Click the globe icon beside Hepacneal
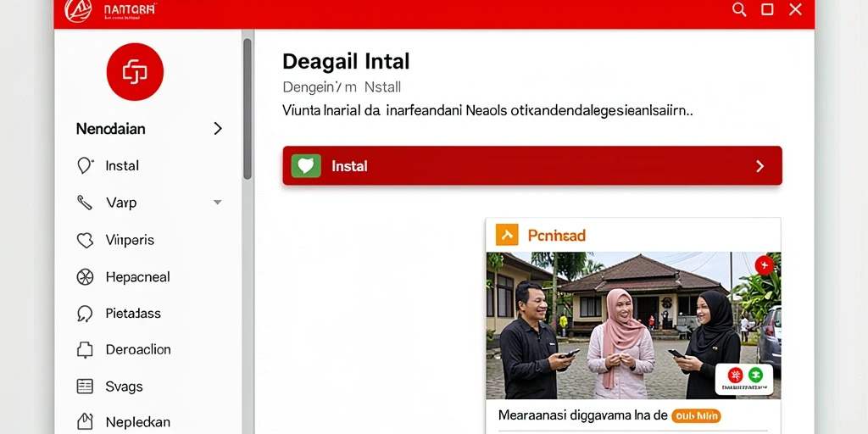 click(x=85, y=277)
